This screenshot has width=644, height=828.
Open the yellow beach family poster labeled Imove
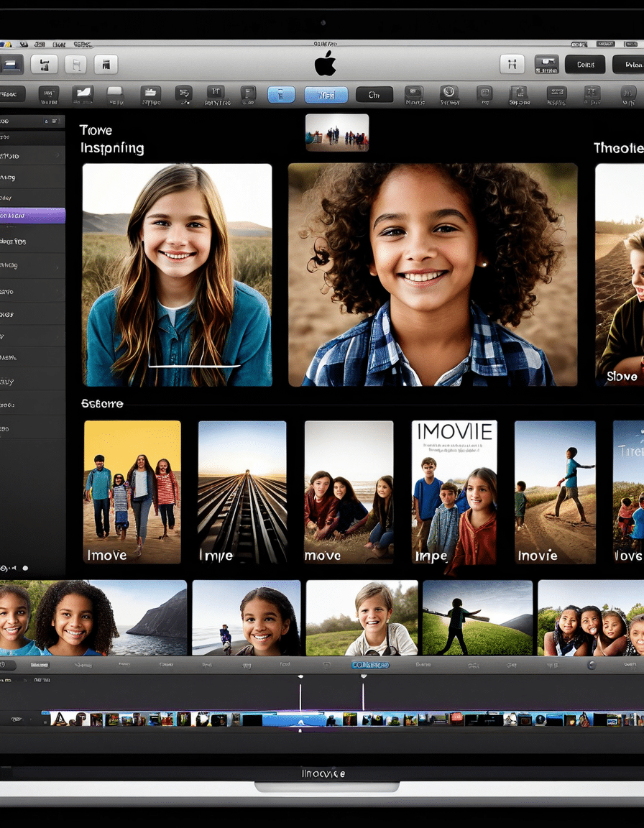(132, 492)
